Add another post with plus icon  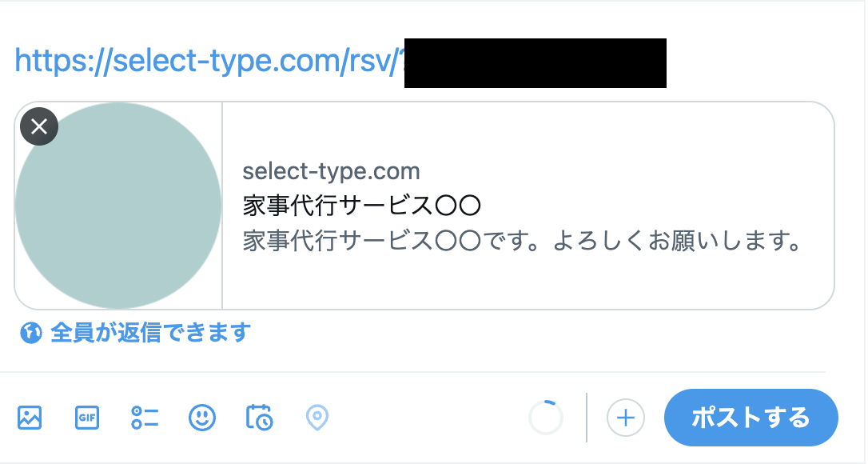click(x=626, y=418)
